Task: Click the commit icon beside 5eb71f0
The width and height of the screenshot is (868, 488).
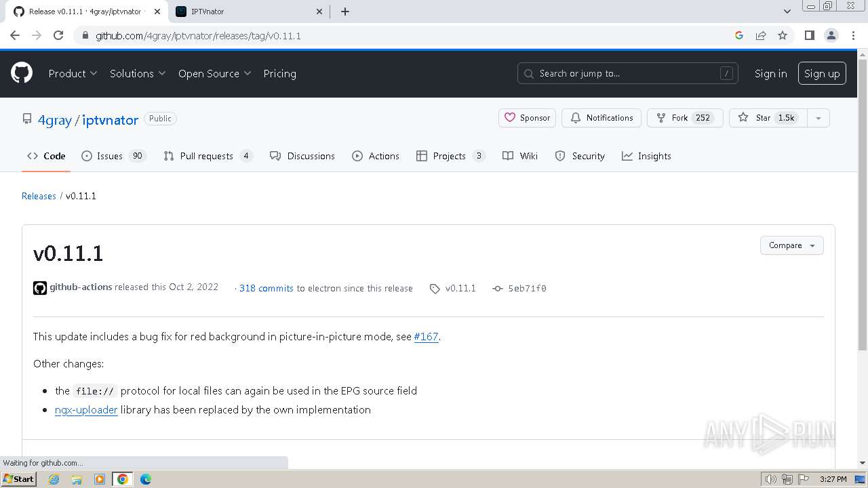Action: click(x=498, y=289)
